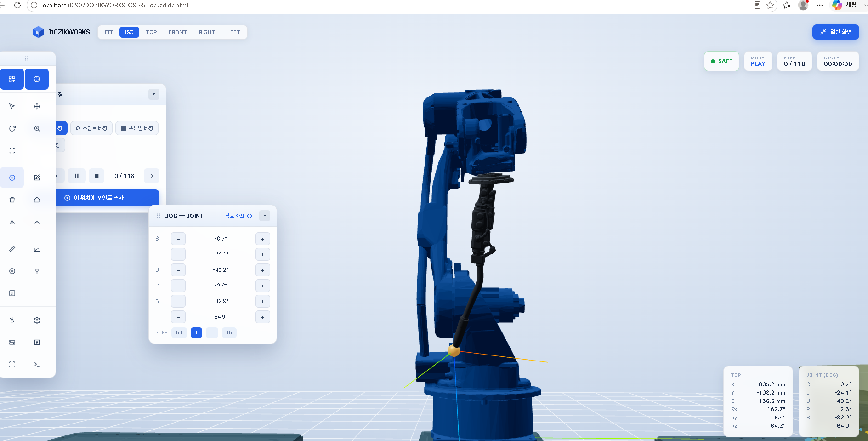Decrease the L joint angle
Screen dimensions: 868x441
click(178, 254)
